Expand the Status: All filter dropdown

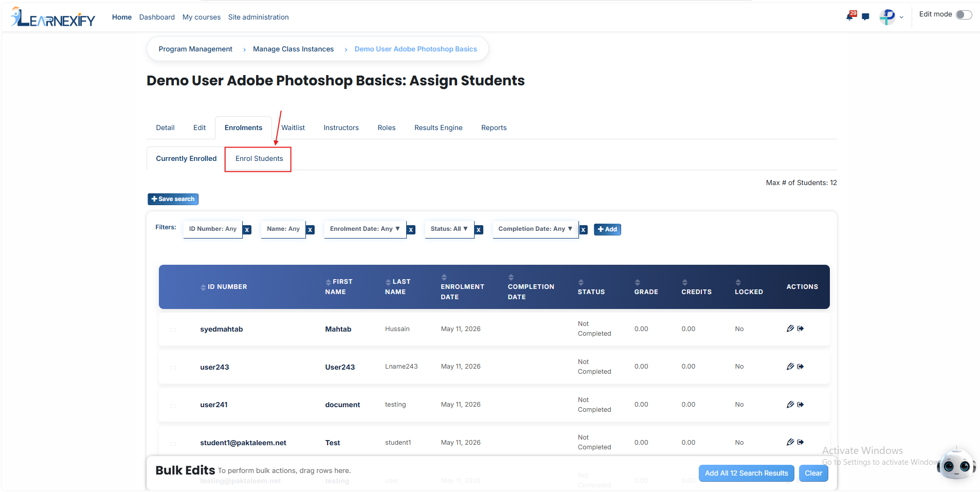pos(449,229)
